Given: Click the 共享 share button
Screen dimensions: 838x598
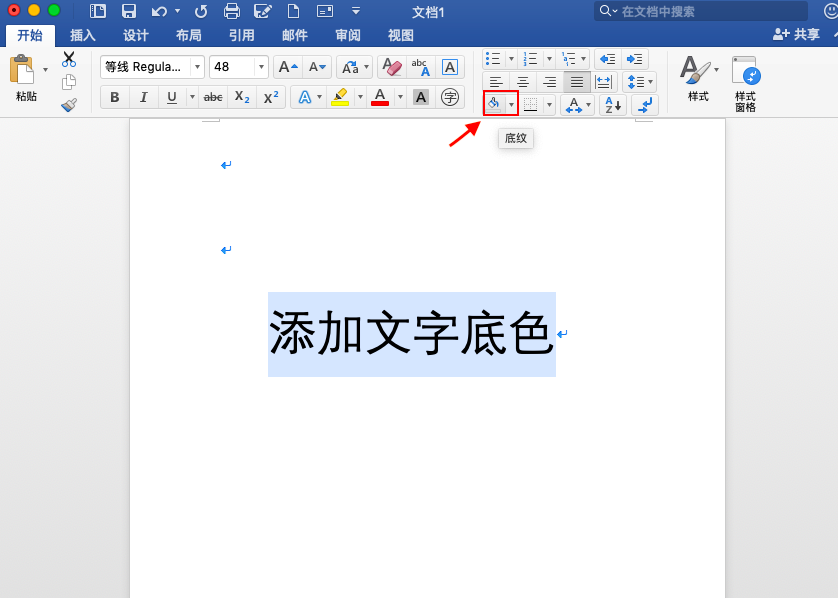Looking at the screenshot, I should point(796,34).
